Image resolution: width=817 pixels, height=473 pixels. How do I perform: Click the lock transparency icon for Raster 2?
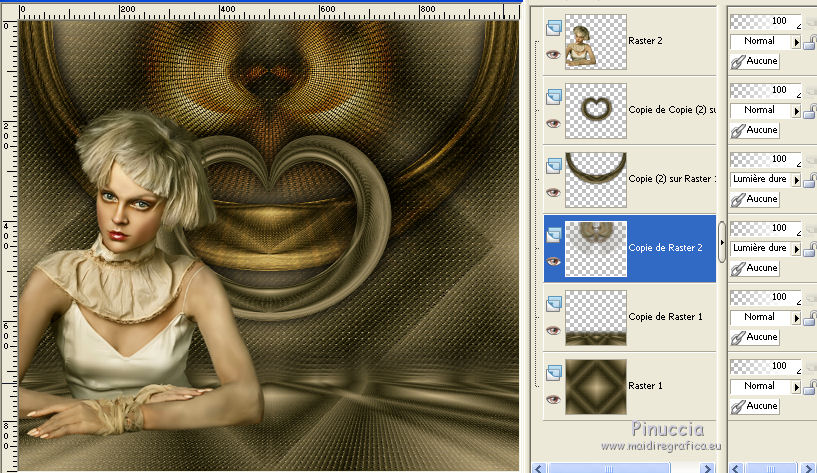tap(808, 42)
